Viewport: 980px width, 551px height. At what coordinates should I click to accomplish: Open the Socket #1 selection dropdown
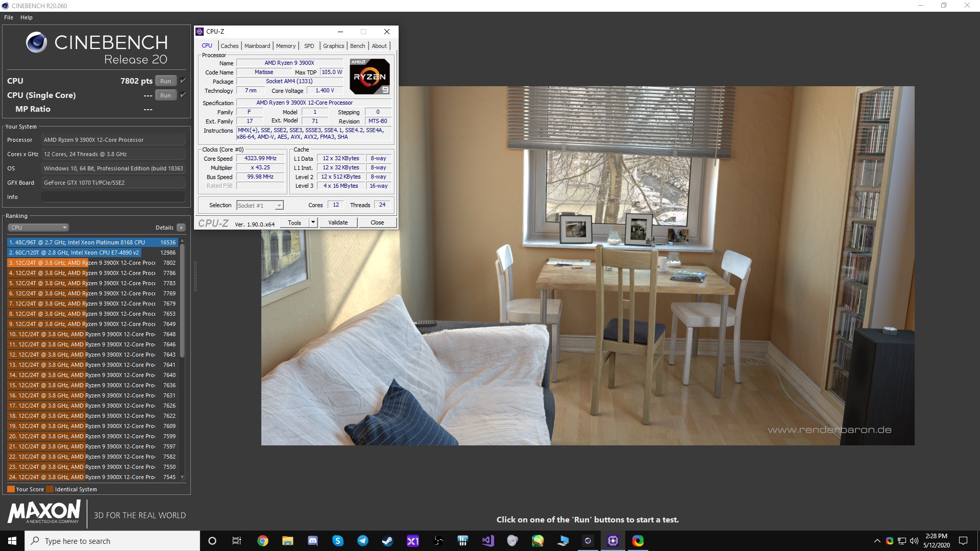(x=260, y=205)
